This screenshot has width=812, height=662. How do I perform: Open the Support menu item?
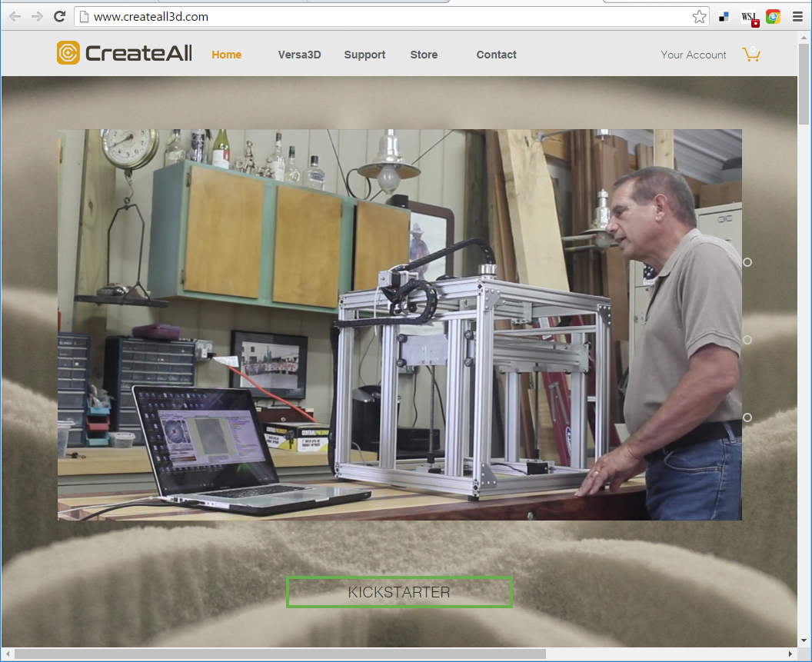click(x=364, y=55)
